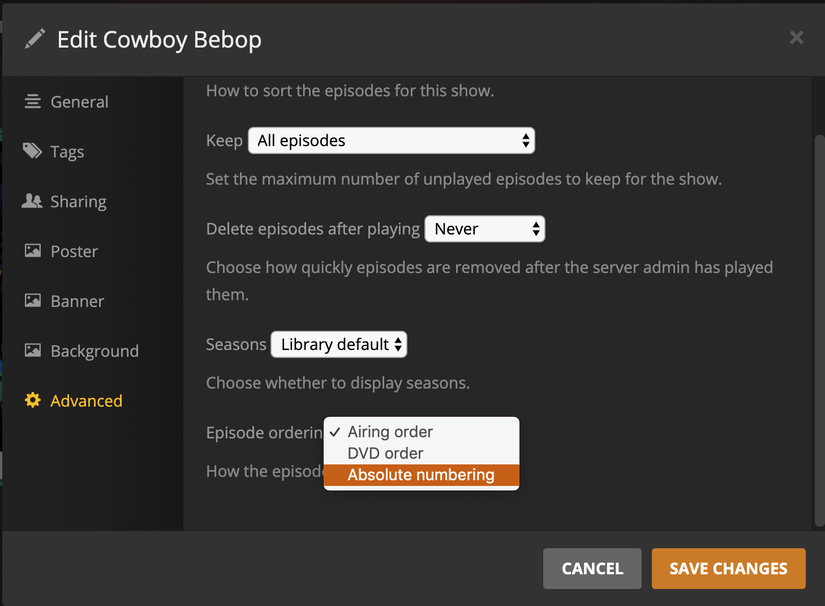Click the Tags label icon
825x606 pixels.
click(33, 151)
